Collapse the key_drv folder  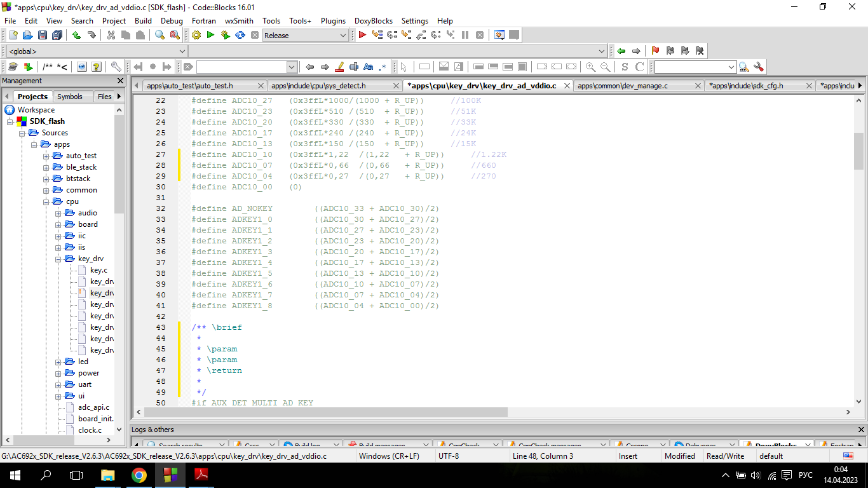click(x=58, y=259)
